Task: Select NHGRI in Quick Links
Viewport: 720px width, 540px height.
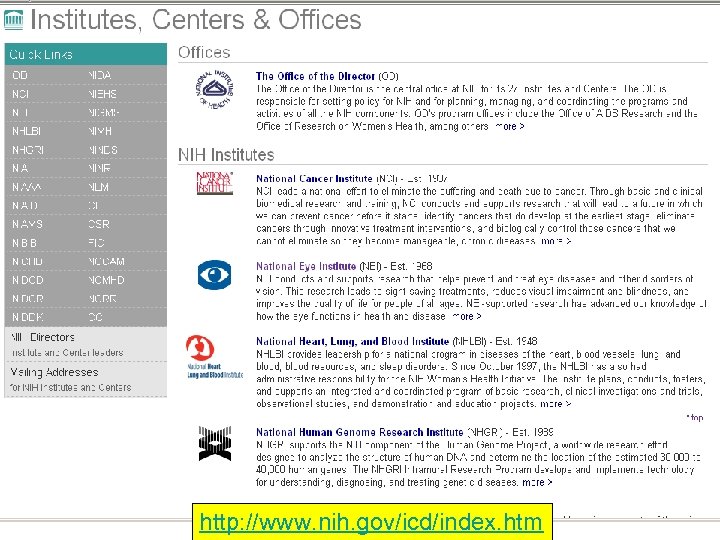Action: point(28,150)
